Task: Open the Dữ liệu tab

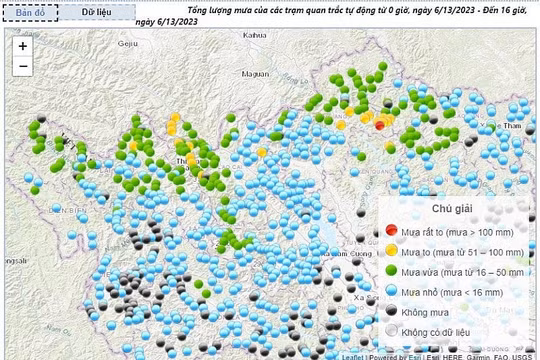Action: (96, 12)
